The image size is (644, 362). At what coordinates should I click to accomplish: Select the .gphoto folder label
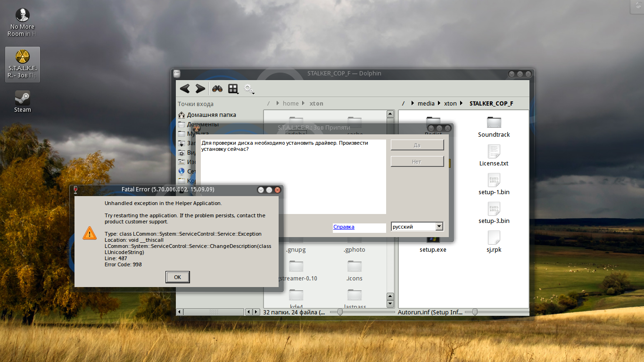tap(354, 250)
